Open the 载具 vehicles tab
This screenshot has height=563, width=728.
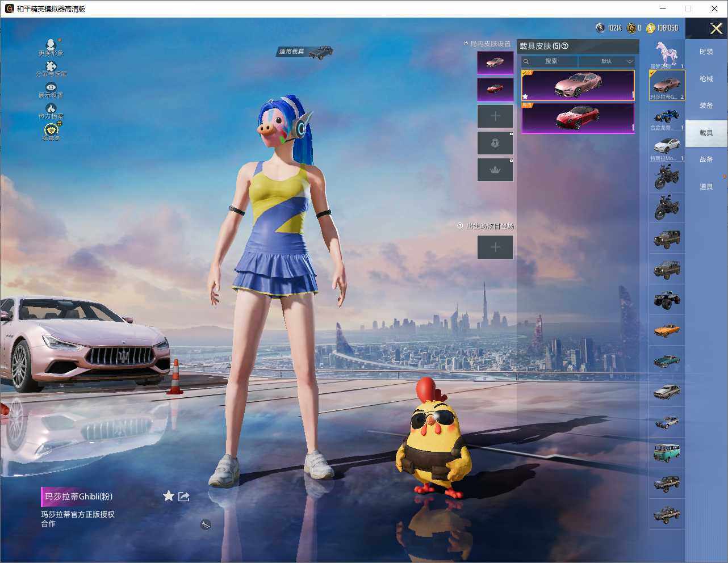[706, 133]
